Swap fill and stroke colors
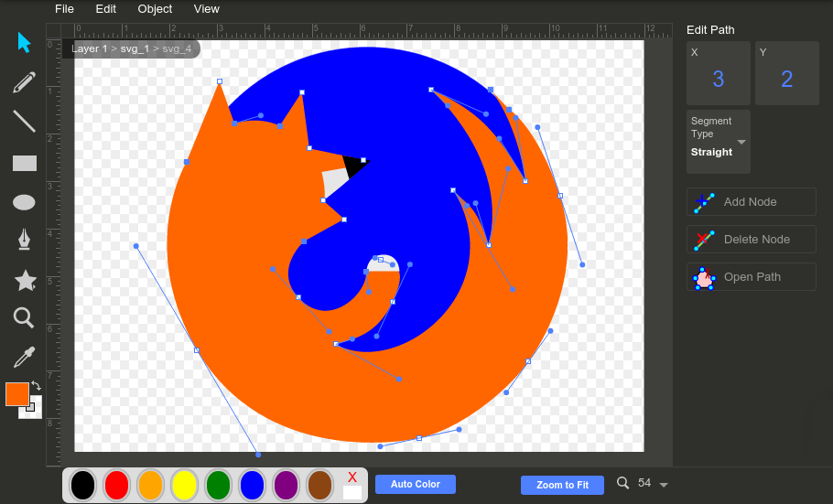Screen dimensions: 833x504 point(36,385)
